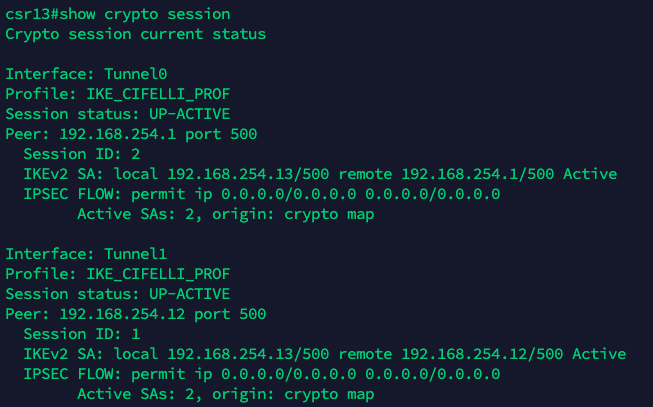This screenshot has height=407, width=653.
Task: Click peer address 192.168.254.1 port 500
Action: (158, 134)
